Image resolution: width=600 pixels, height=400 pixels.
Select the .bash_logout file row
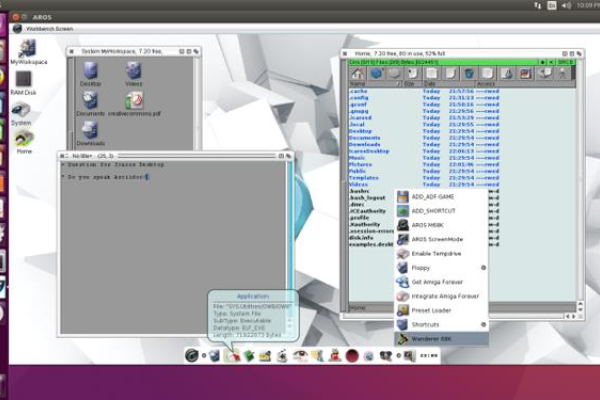tap(371, 198)
